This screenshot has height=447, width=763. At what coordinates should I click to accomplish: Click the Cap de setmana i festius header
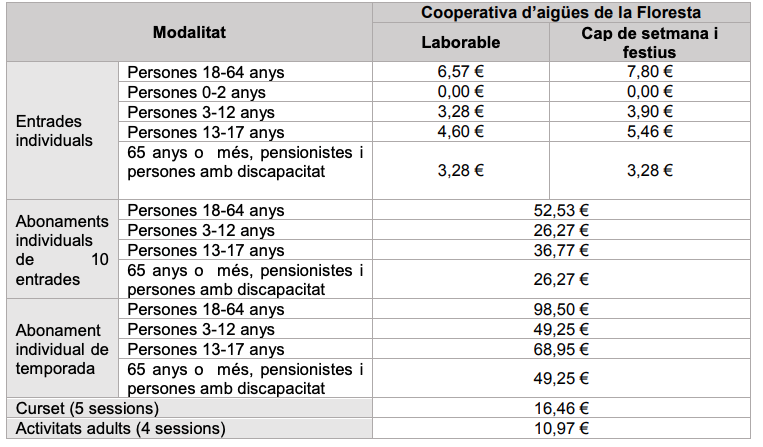(x=649, y=43)
